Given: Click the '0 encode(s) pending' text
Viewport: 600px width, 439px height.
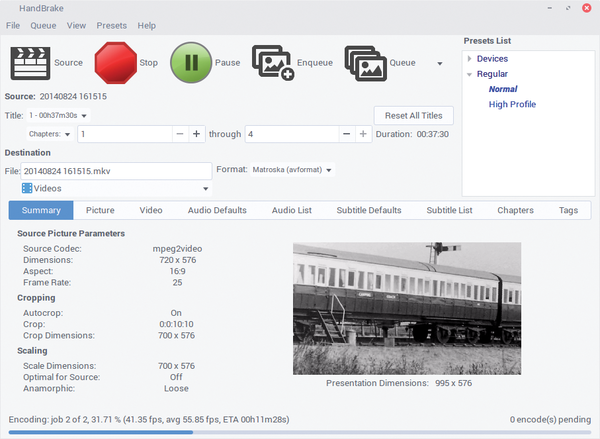Looking at the screenshot, I should (550, 419).
